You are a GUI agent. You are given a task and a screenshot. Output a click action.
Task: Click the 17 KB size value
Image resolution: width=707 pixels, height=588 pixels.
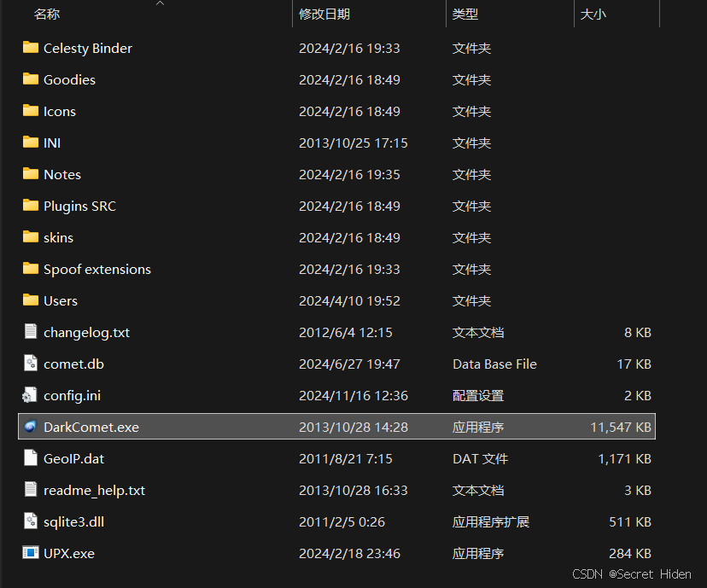point(634,364)
